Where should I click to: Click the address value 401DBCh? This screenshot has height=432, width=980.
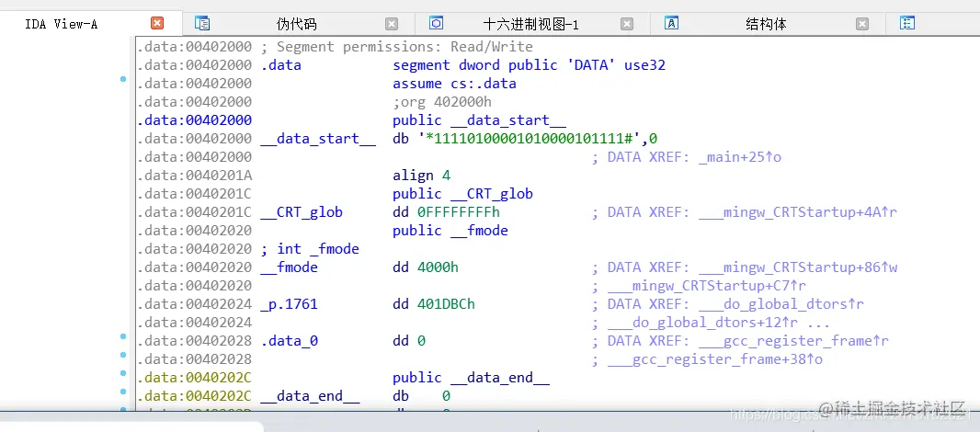pyautogui.click(x=446, y=304)
